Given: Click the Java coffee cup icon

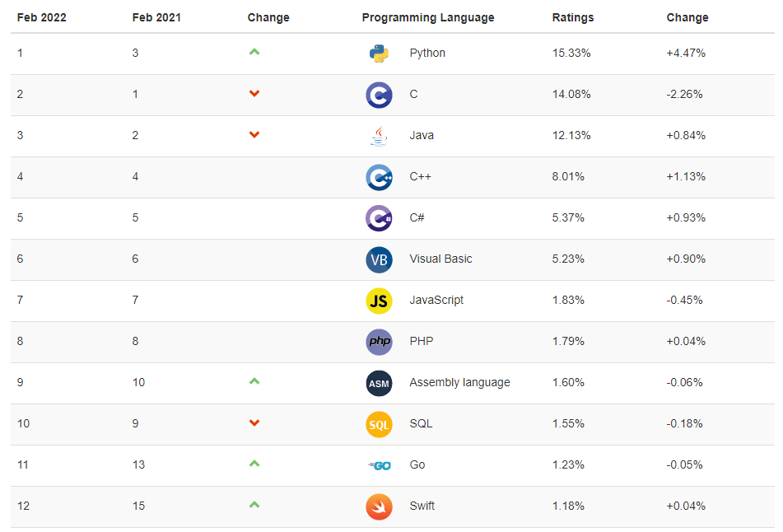Looking at the screenshot, I should point(379,136).
